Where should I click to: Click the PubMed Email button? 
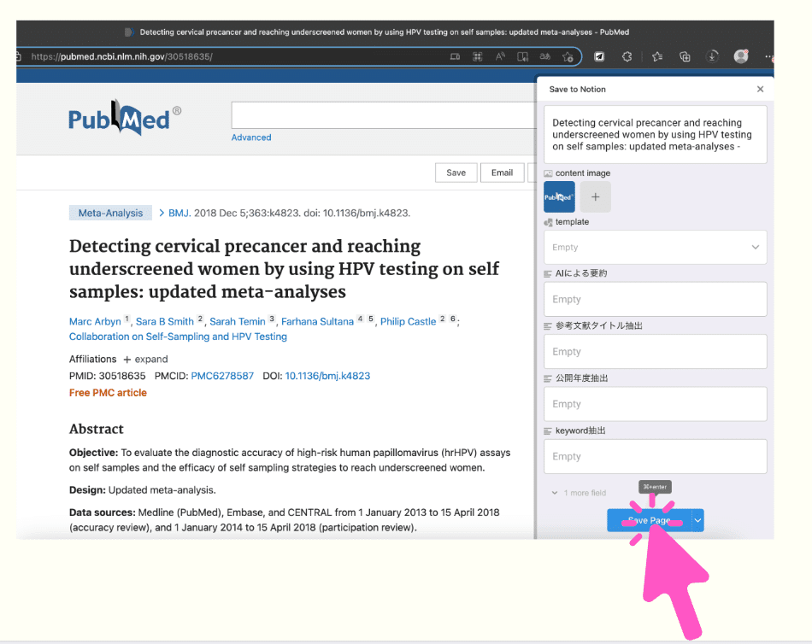click(x=502, y=173)
